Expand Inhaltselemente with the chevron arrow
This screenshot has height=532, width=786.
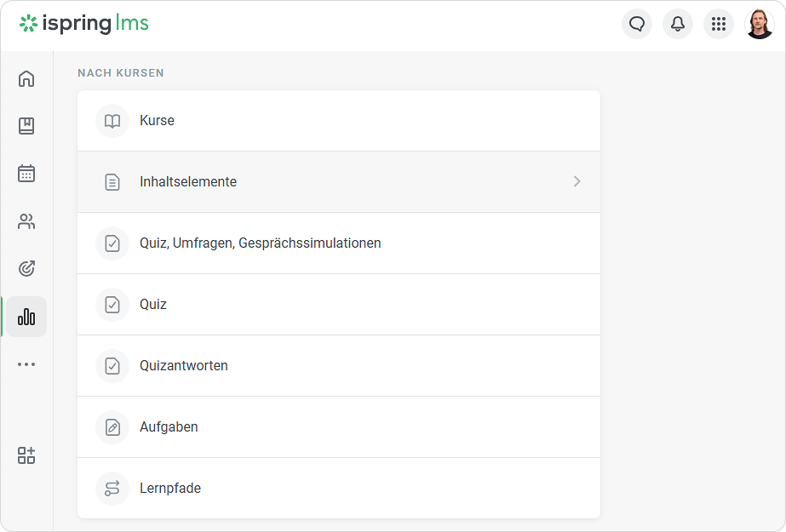577,181
